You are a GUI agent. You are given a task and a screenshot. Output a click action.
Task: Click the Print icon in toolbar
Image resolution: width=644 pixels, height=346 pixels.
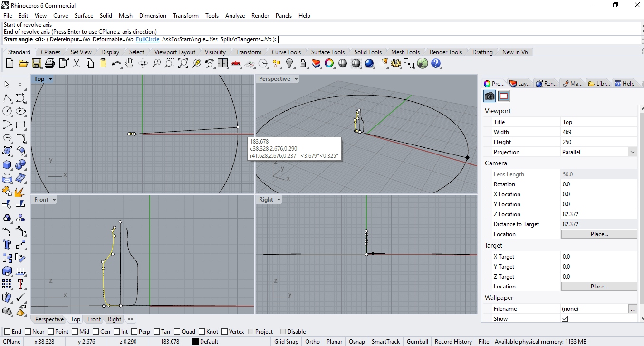click(50, 63)
